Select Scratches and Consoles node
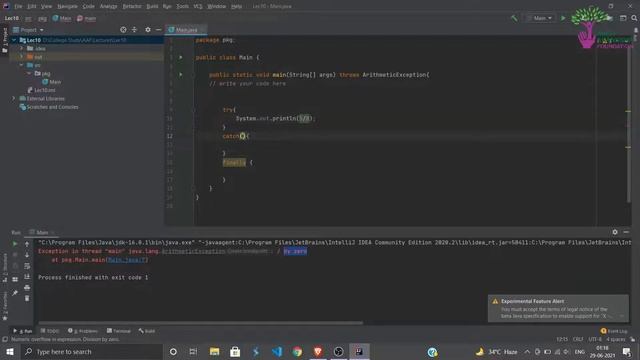 (x=49, y=107)
